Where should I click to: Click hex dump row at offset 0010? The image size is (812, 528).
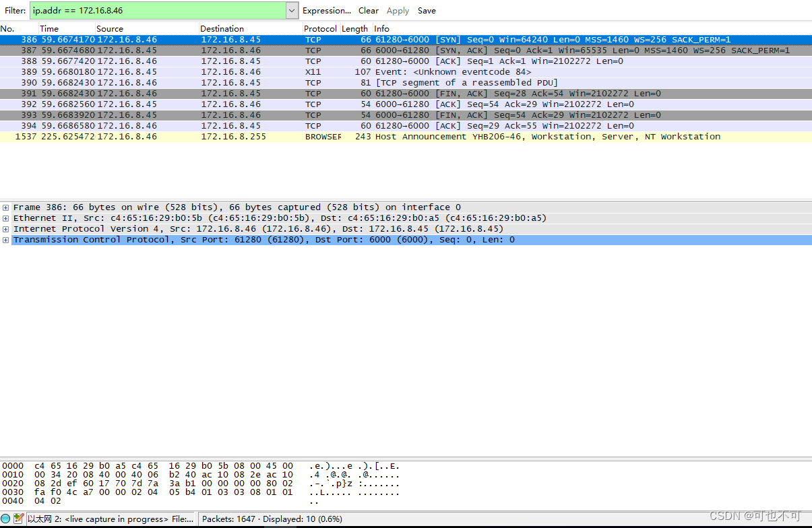coord(201,475)
